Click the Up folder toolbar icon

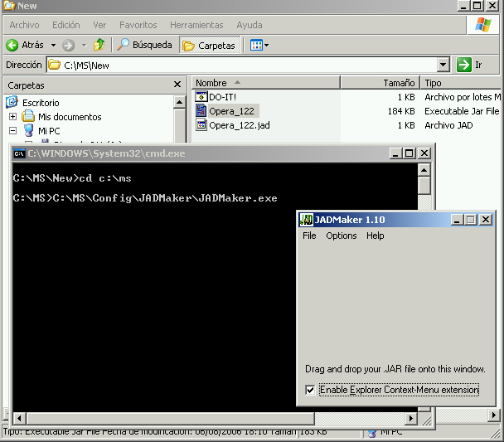pyautogui.click(x=99, y=45)
